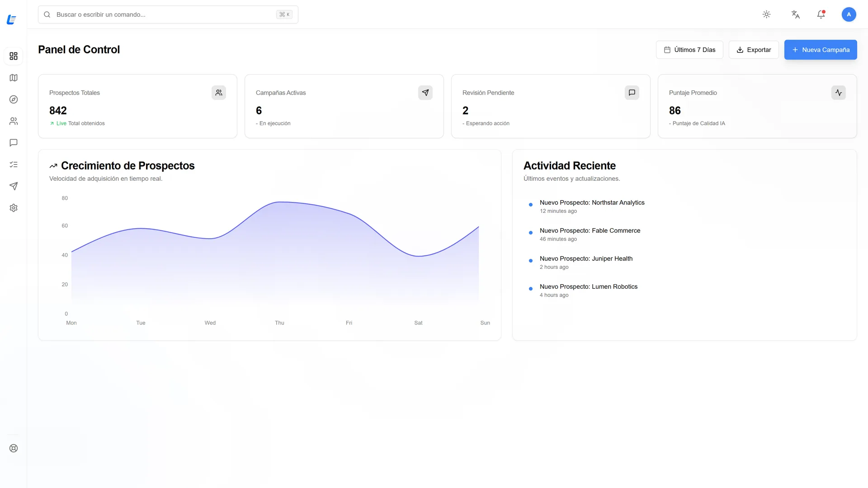The image size is (868, 488).
Task: Open 'Nuevo Prospecto: Juniper Health' activity item
Action: coord(586,258)
